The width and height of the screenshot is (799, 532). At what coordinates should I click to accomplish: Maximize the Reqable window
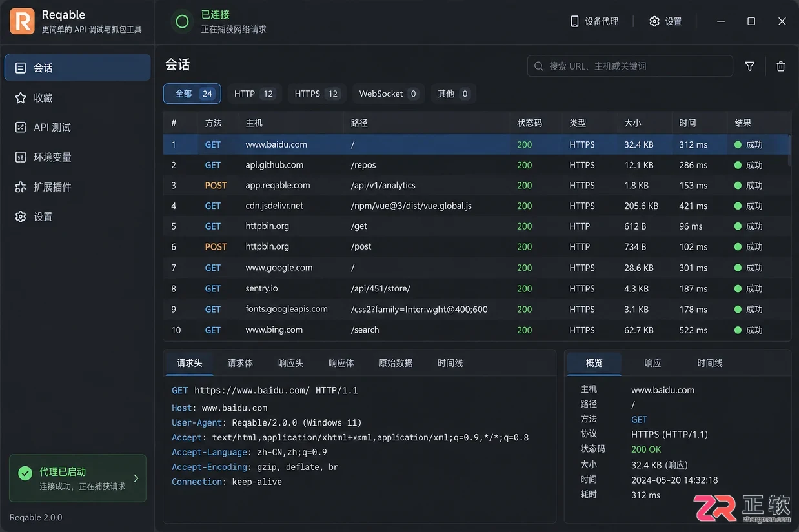[751, 21]
